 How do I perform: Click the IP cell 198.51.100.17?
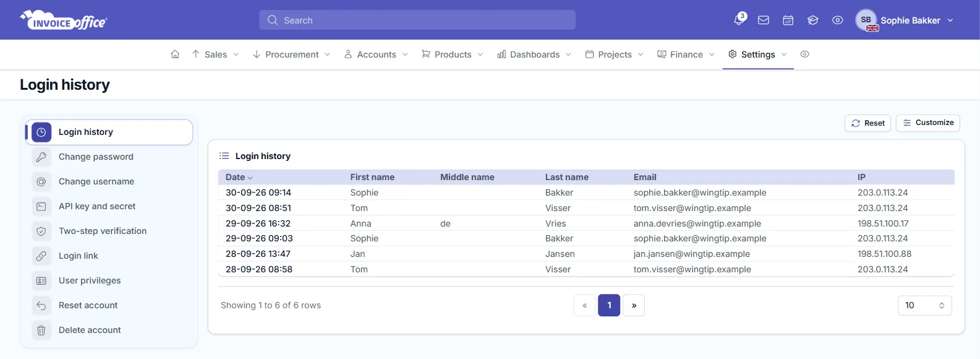point(883,223)
